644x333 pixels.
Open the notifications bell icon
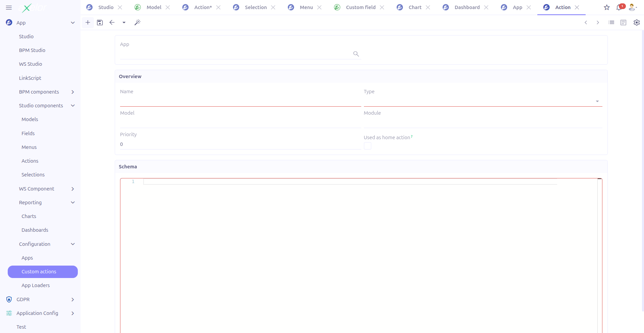[x=619, y=7]
